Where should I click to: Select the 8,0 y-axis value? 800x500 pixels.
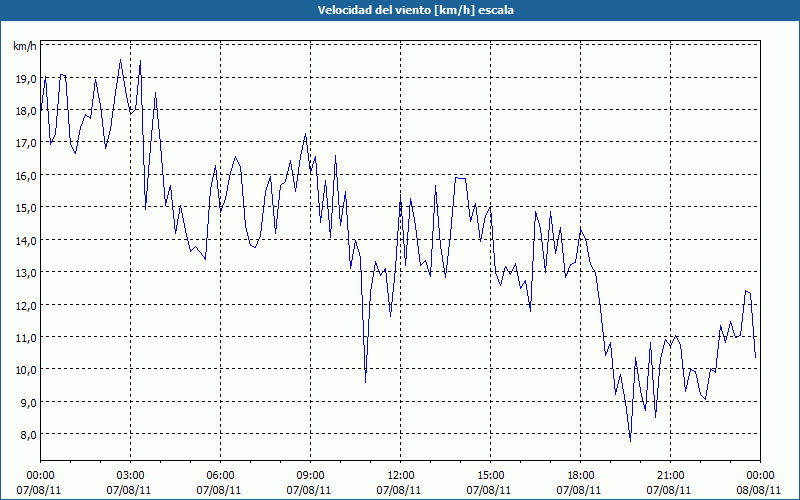pyautogui.click(x=29, y=434)
